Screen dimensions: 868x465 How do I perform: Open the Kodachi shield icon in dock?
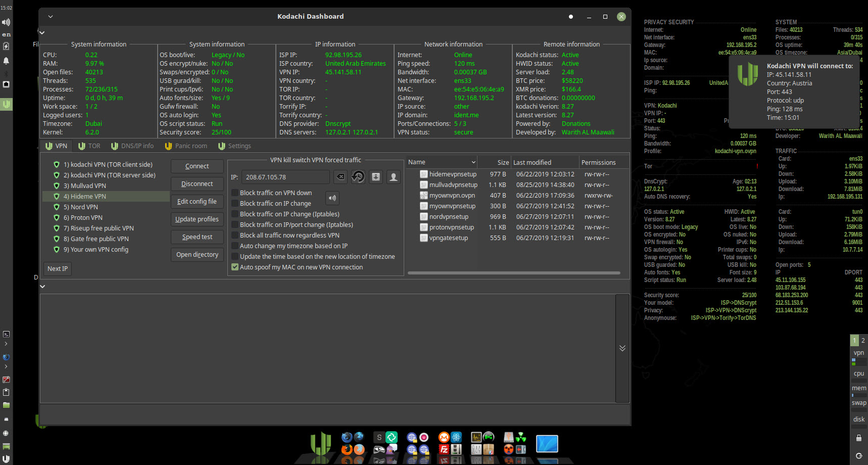(x=320, y=443)
